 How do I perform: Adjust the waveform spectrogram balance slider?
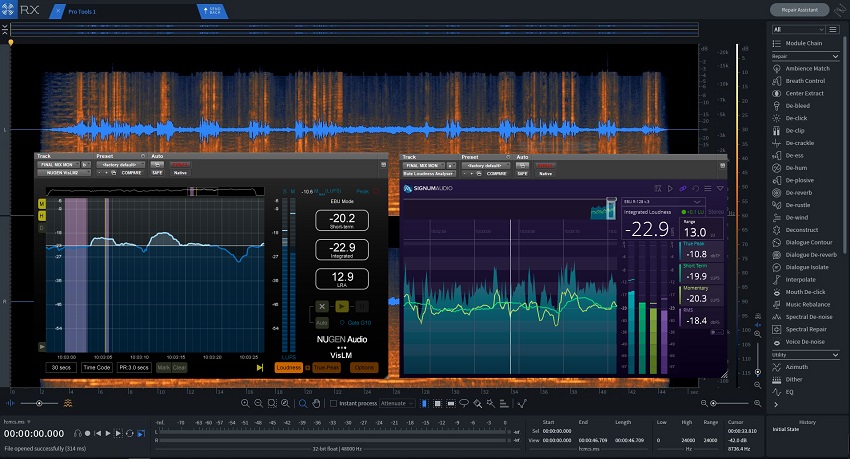39,403
